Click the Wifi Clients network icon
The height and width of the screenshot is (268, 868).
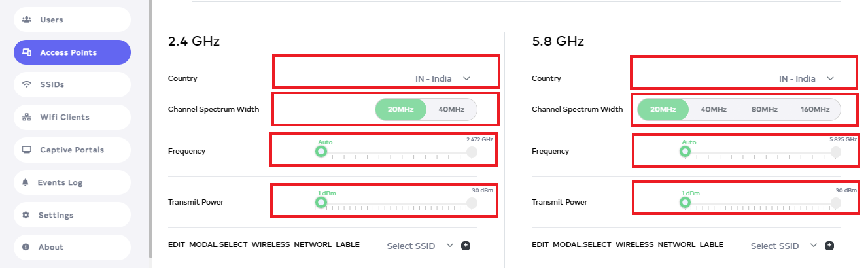(27, 117)
